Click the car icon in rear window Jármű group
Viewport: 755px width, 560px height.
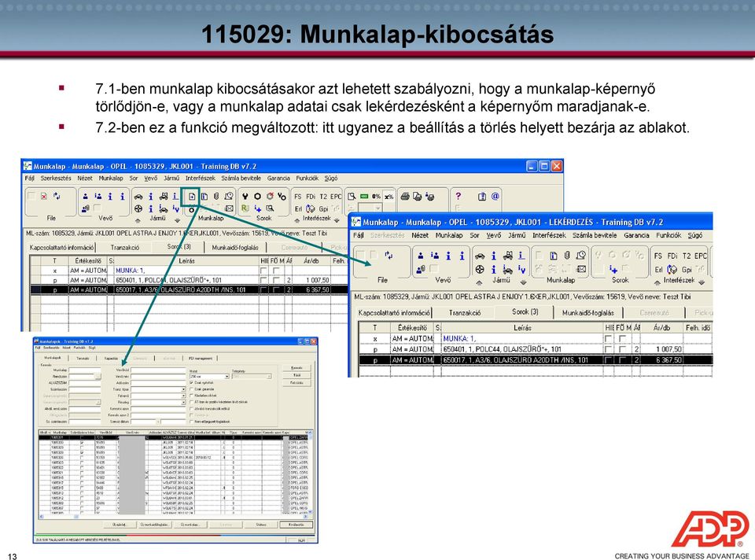[138, 197]
